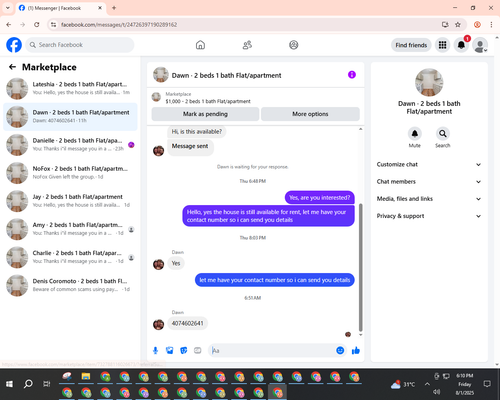Viewport: 500px width, 400px height.
Task: Click the Messenger browser tab
Action: pos(61,8)
